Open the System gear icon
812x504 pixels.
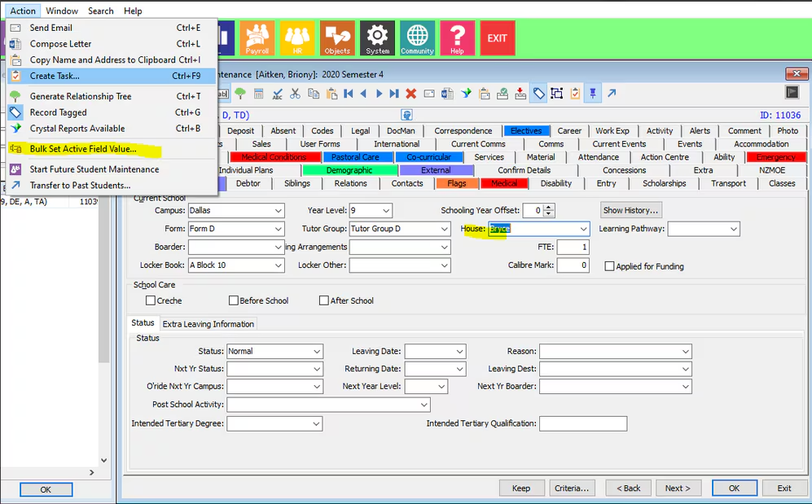coord(377,38)
